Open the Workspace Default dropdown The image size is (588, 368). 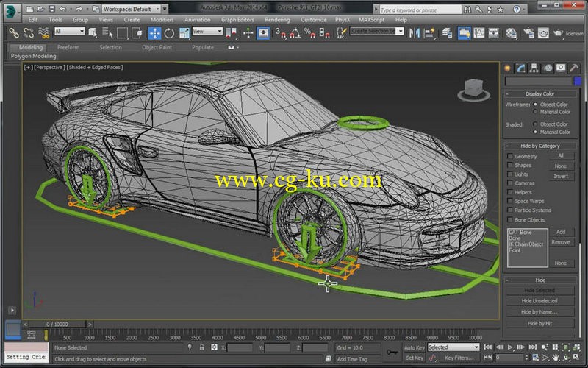[132, 9]
